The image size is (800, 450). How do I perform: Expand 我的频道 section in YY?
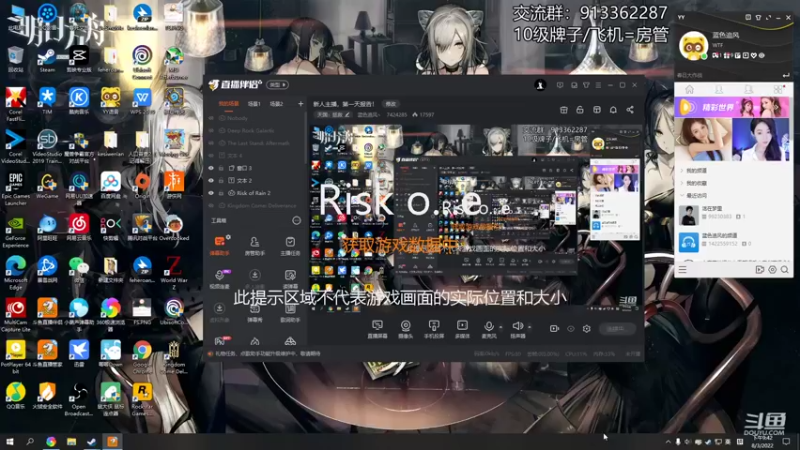(696, 170)
